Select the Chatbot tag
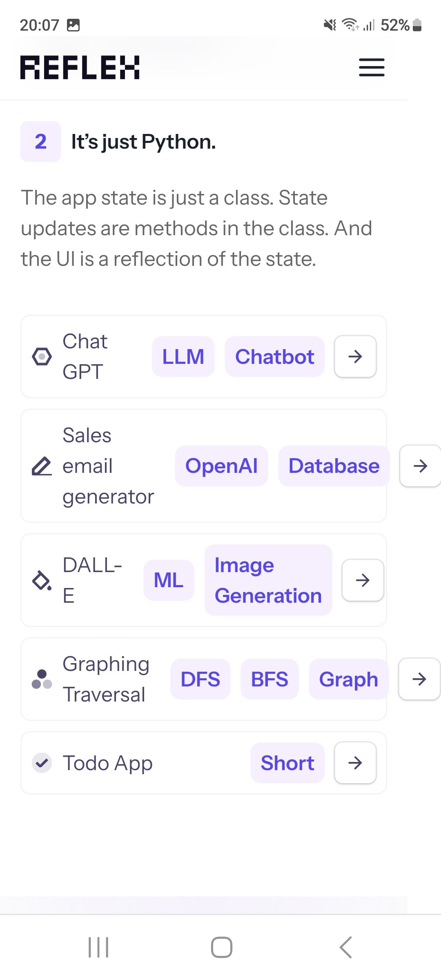The width and height of the screenshot is (441, 980). point(275,356)
